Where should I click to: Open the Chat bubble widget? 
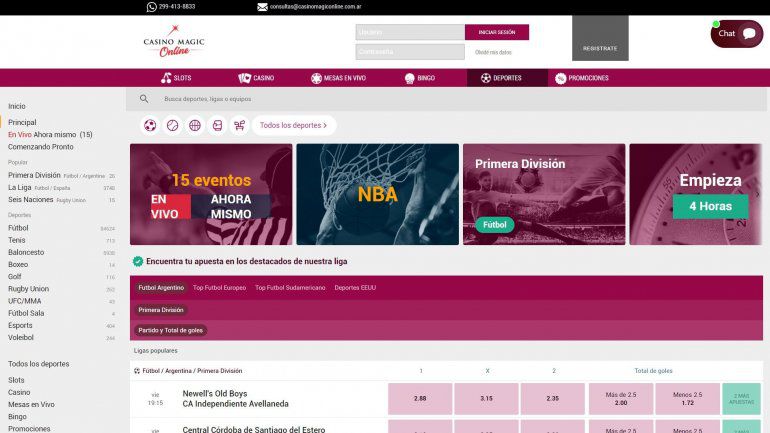737,34
